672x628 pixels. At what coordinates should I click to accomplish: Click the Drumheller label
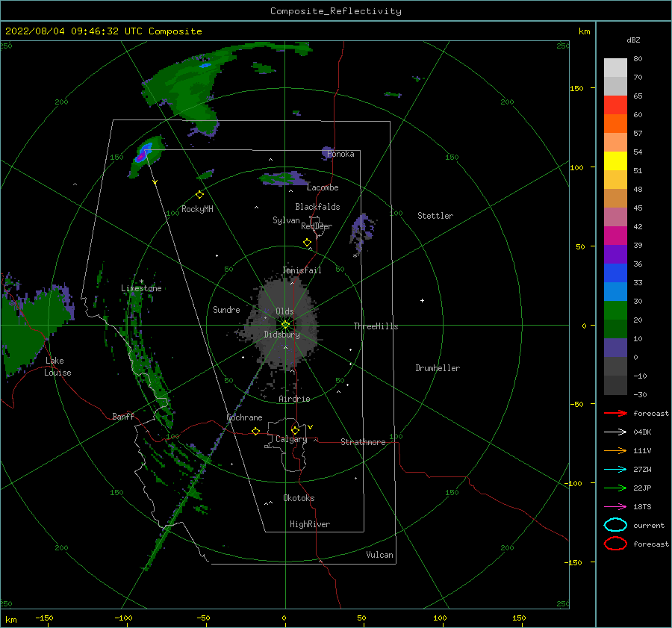[x=438, y=368]
